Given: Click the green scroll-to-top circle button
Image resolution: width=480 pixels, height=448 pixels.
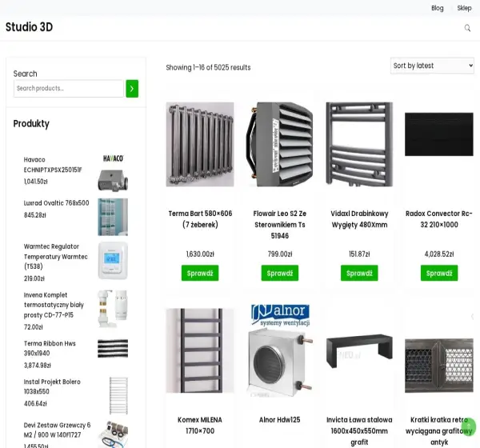Looking at the screenshot, I should pos(468,426).
